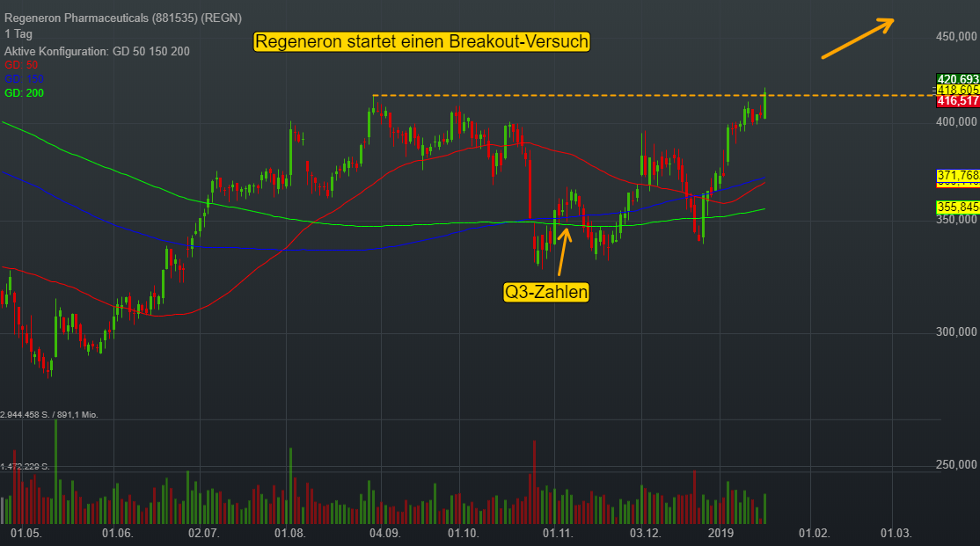Click the blue 'GD: 150' legend entry
This screenshot has height=546, width=980.
[25, 79]
